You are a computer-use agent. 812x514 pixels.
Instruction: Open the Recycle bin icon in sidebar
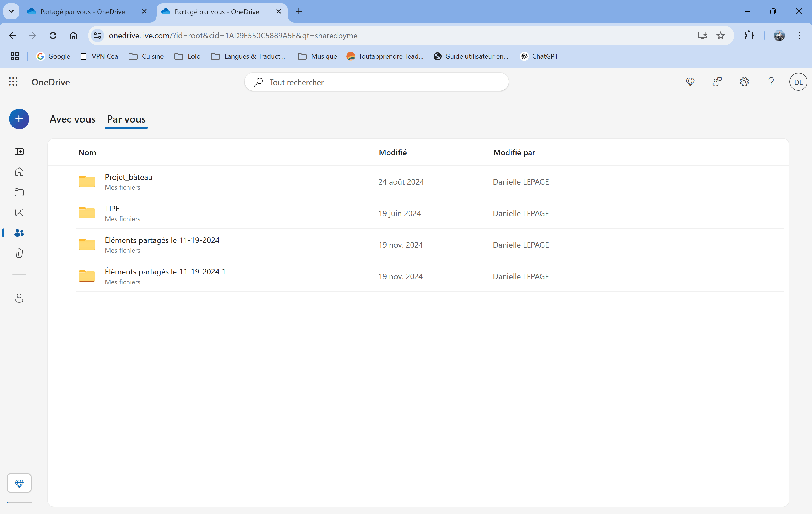19,253
